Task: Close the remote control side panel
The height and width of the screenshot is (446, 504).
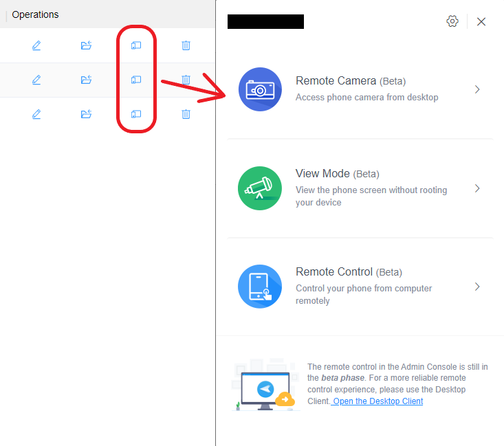Action: point(481,21)
